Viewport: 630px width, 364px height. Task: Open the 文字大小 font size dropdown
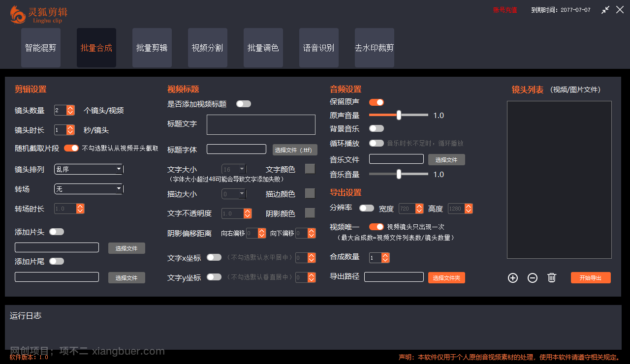tap(234, 169)
